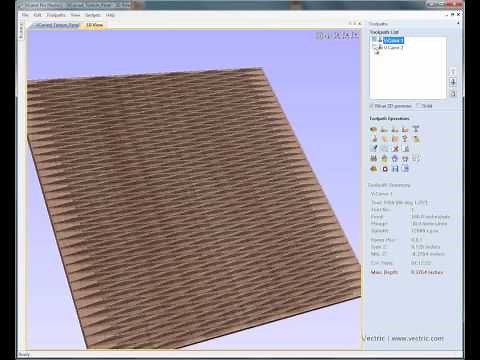Duplicate the selected toolpath
This screenshot has height=360, width=480.
tap(384, 149)
